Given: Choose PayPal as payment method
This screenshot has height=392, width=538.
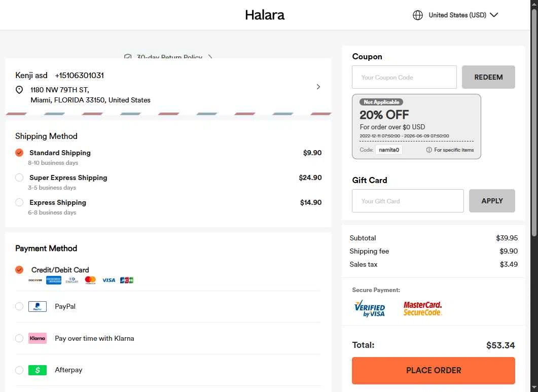Looking at the screenshot, I should (19, 306).
